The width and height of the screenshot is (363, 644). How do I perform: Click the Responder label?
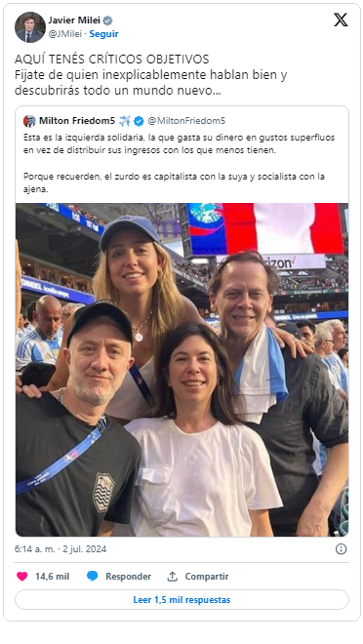click(128, 577)
